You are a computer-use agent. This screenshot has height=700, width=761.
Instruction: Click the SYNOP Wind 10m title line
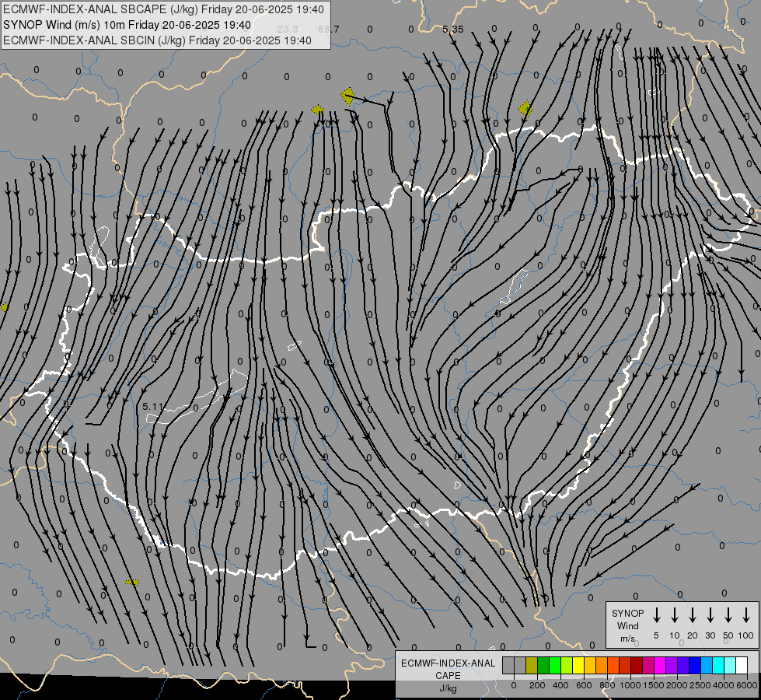point(127,25)
